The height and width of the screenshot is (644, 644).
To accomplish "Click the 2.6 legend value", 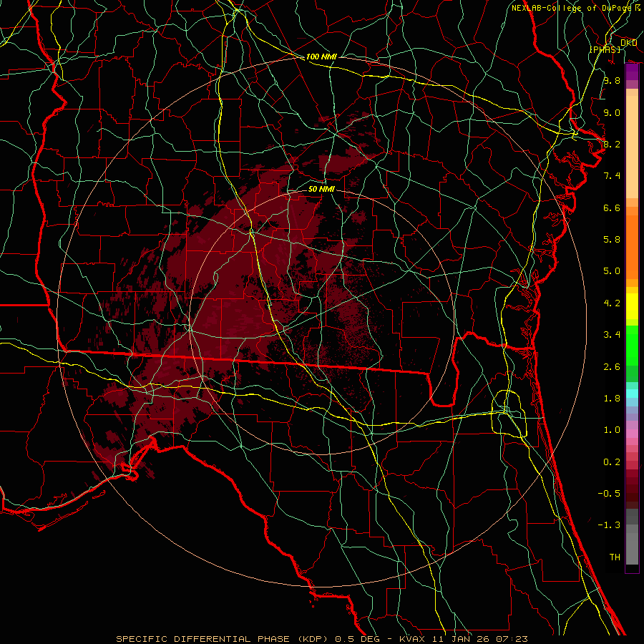I will (x=612, y=367).
